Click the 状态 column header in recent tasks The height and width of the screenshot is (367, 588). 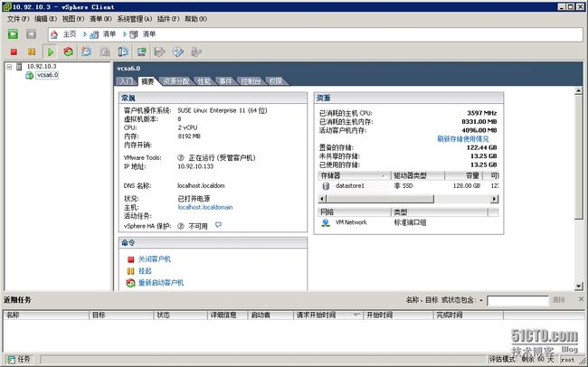(x=180, y=315)
